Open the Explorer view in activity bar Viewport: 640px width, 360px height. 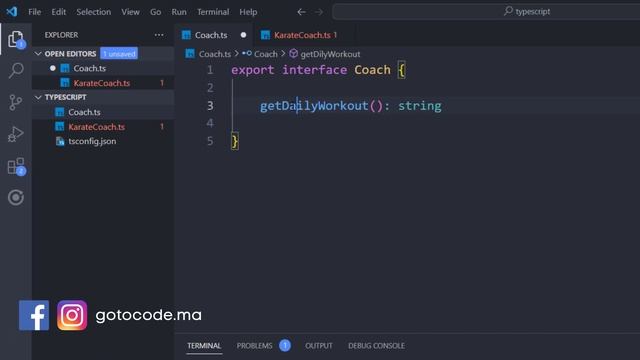tap(16, 39)
